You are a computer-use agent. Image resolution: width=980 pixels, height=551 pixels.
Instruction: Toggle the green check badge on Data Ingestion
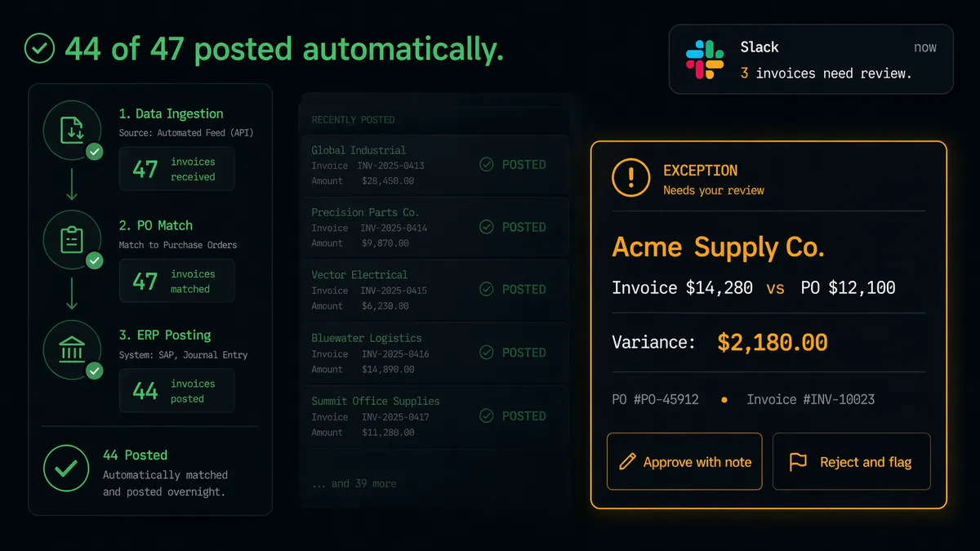95,152
